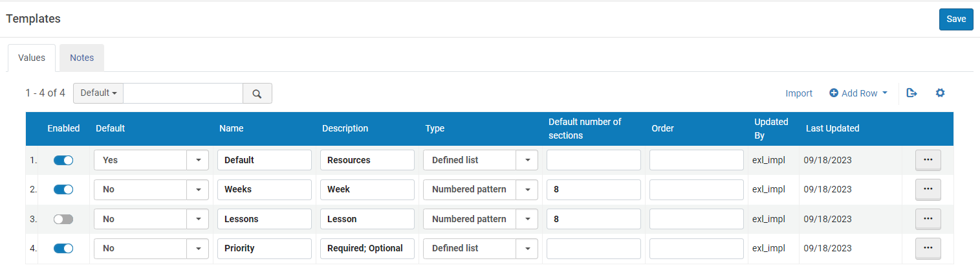The image size is (980, 274).
Task: Edit number of sections for Lessons row
Action: click(x=594, y=219)
